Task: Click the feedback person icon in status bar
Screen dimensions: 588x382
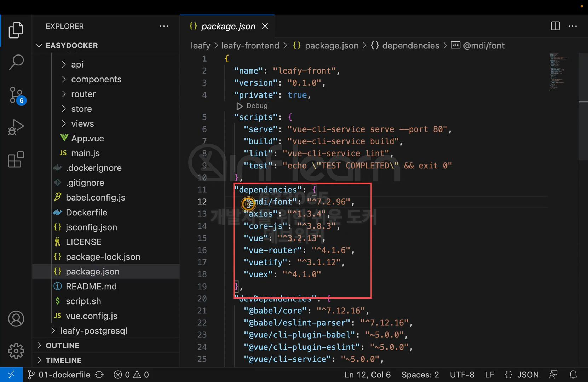Action: pyautogui.click(x=553, y=375)
